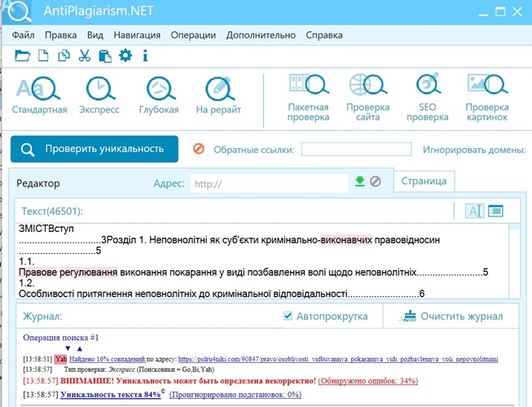Open Пакетная проверка
Viewport: 532px width, 407px height.
point(308,98)
